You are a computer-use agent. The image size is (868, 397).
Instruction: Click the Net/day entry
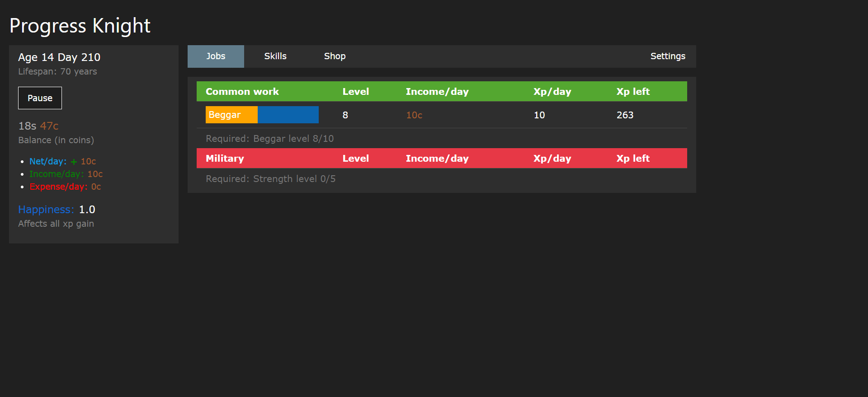(x=63, y=161)
